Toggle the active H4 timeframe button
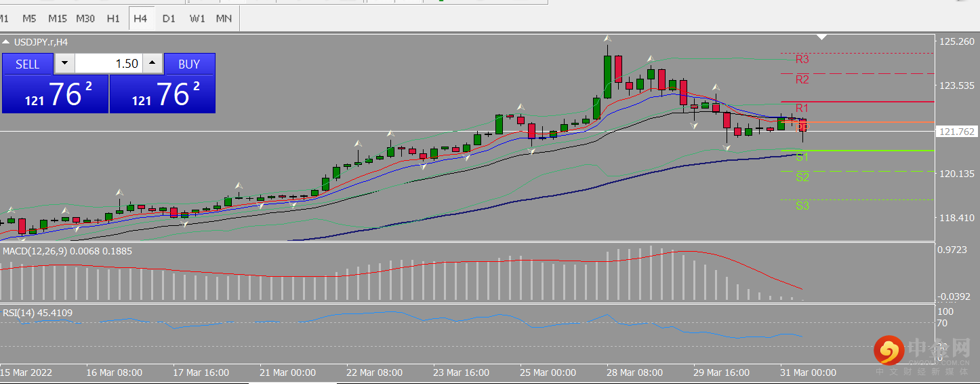The image size is (980, 384). [140, 18]
